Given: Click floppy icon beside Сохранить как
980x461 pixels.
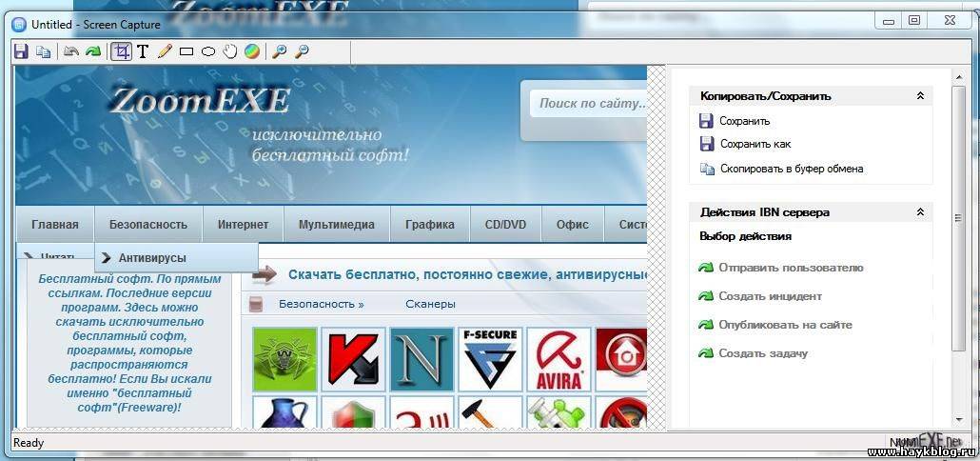Looking at the screenshot, I should point(706,144).
